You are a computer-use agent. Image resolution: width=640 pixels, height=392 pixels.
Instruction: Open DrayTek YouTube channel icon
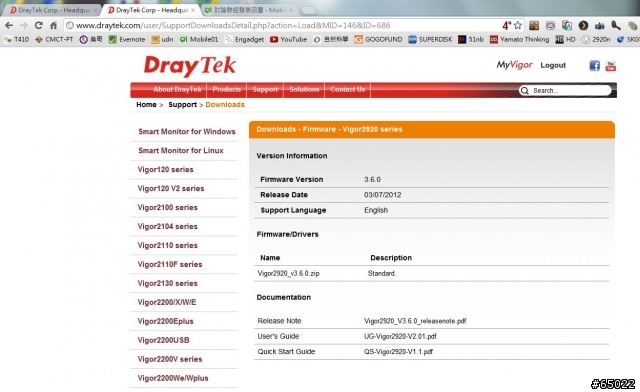click(611, 65)
